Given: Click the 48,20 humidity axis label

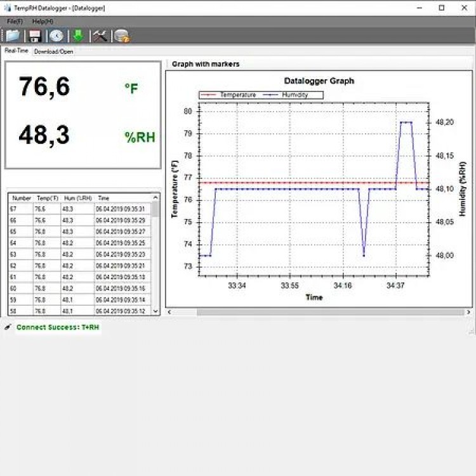Looking at the screenshot, I should coord(445,122).
